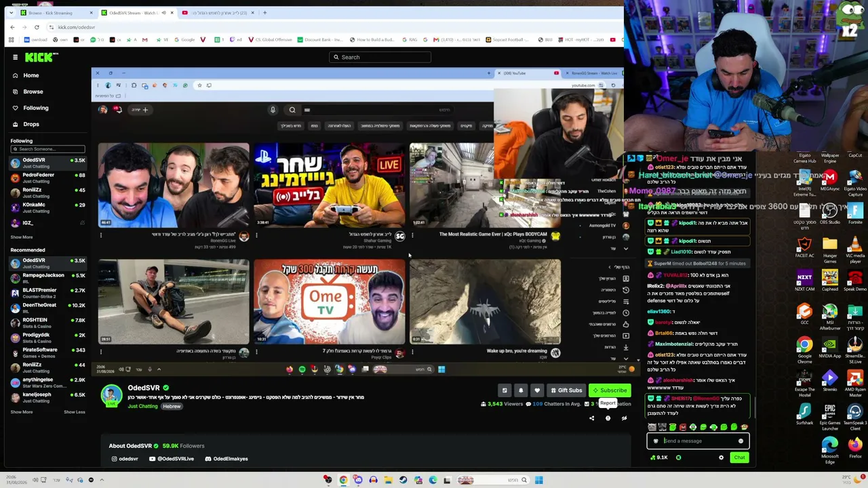The height and width of the screenshot is (488, 868).
Task: Click the 'Search Someone...' following filter field
Action: pyautogui.click(x=47, y=149)
